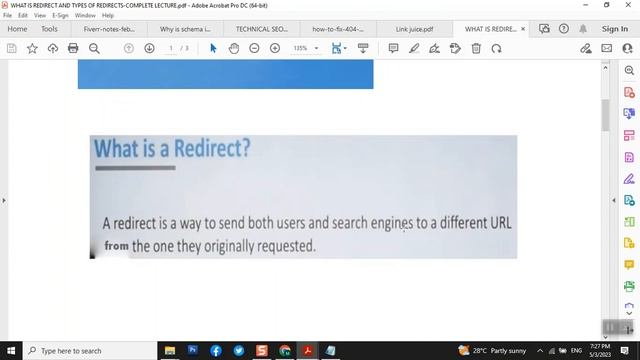Click the page number field

pos(171,48)
